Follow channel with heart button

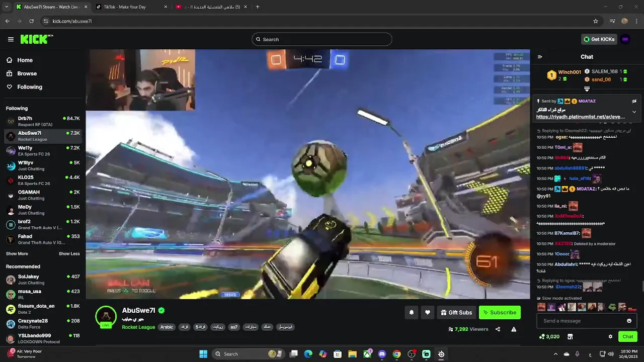[428, 312]
